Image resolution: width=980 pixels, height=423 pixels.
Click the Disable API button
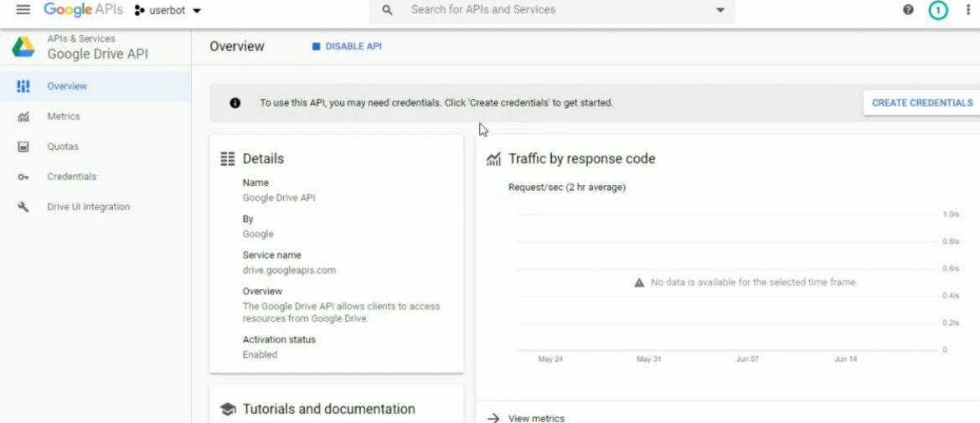347,47
